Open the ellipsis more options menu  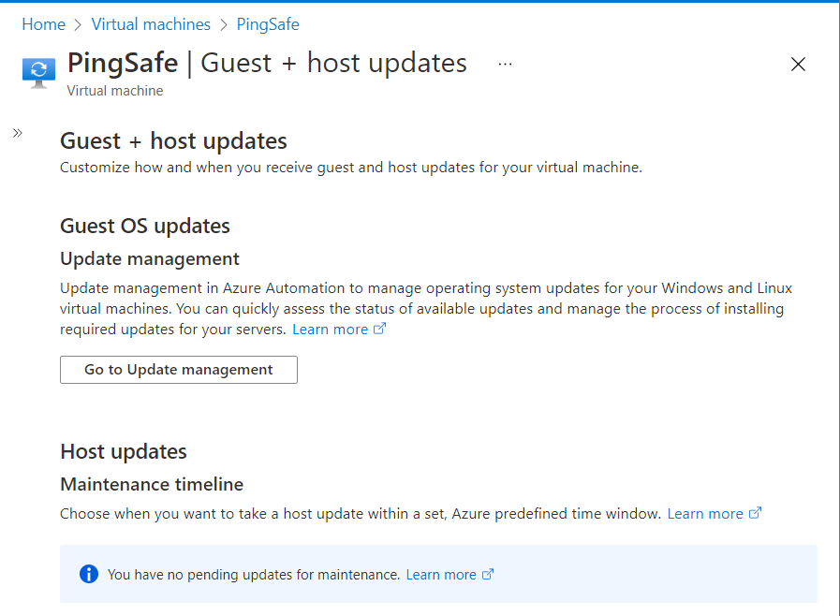tap(505, 64)
